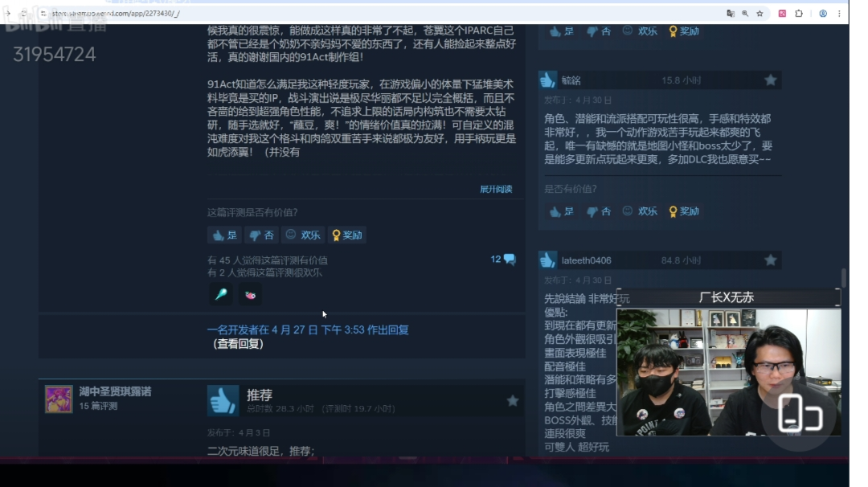The image size is (868, 487).
Task: Rate the review funny using 欢乐
Action: pos(303,235)
